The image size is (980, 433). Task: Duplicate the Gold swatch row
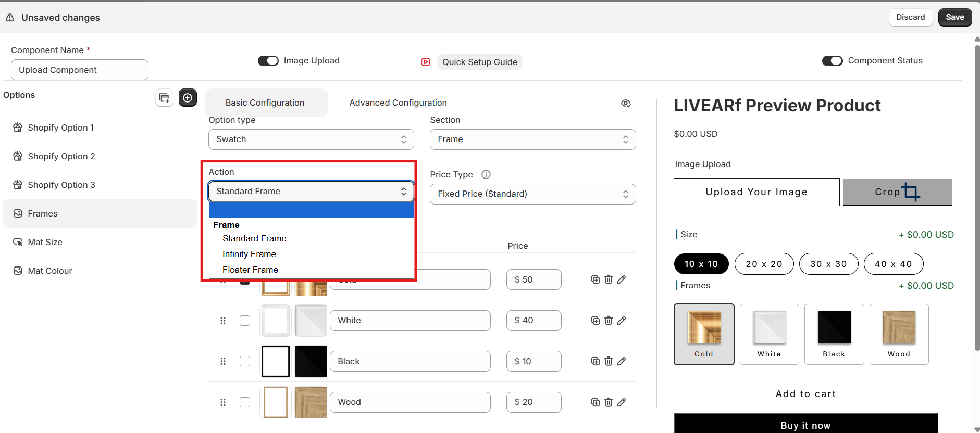[595, 279]
